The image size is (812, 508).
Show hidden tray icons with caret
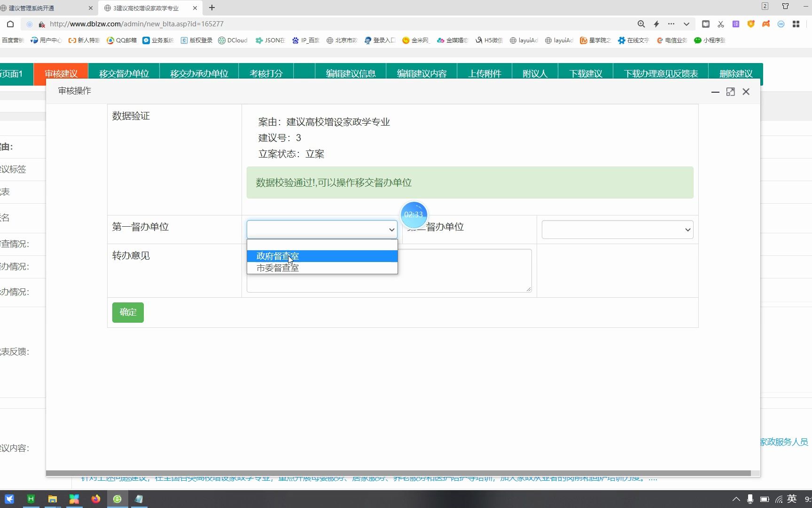(736, 499)
